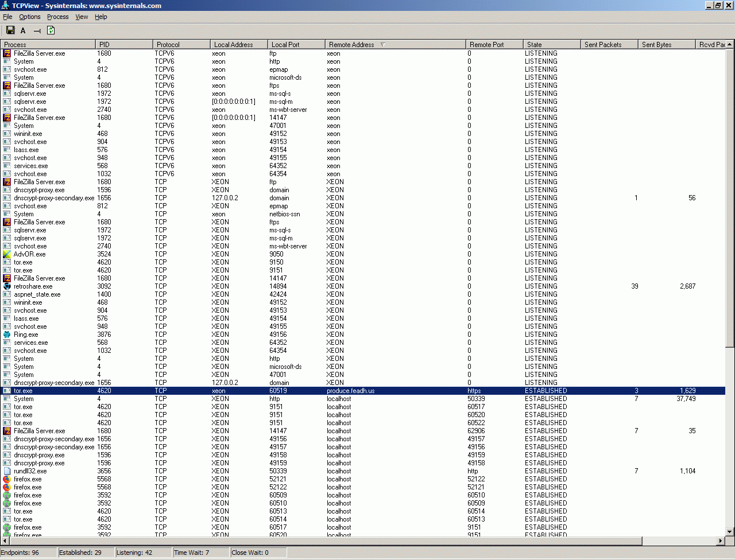Click the retroshare.exe process icon
735x560 pixels.
(7, 286)
